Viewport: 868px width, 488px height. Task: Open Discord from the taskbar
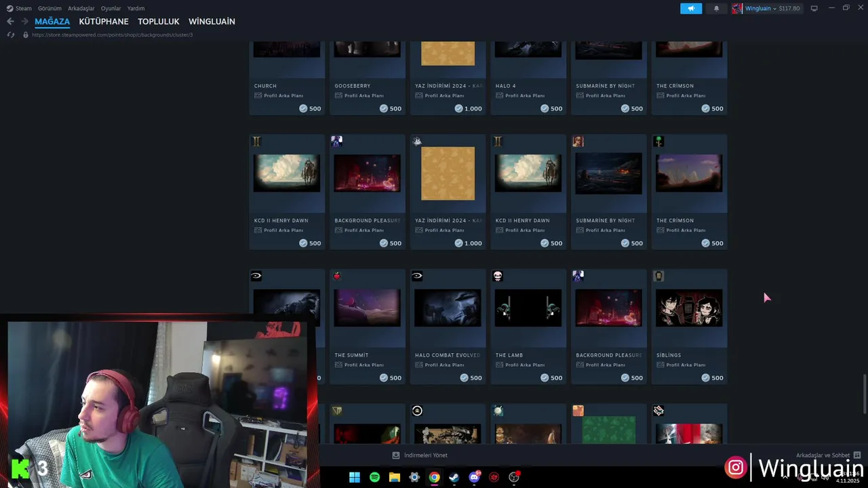click(474, 477)
